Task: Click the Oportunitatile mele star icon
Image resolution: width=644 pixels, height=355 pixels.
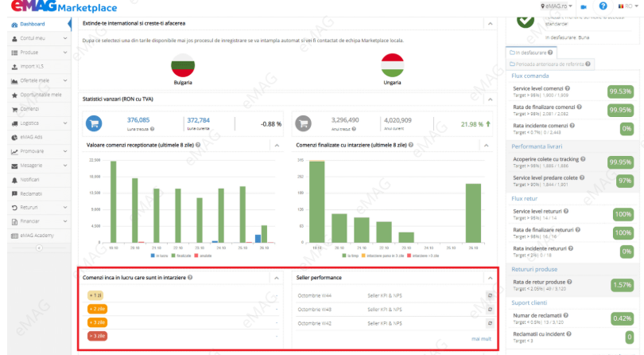Action: coord(14,95)
